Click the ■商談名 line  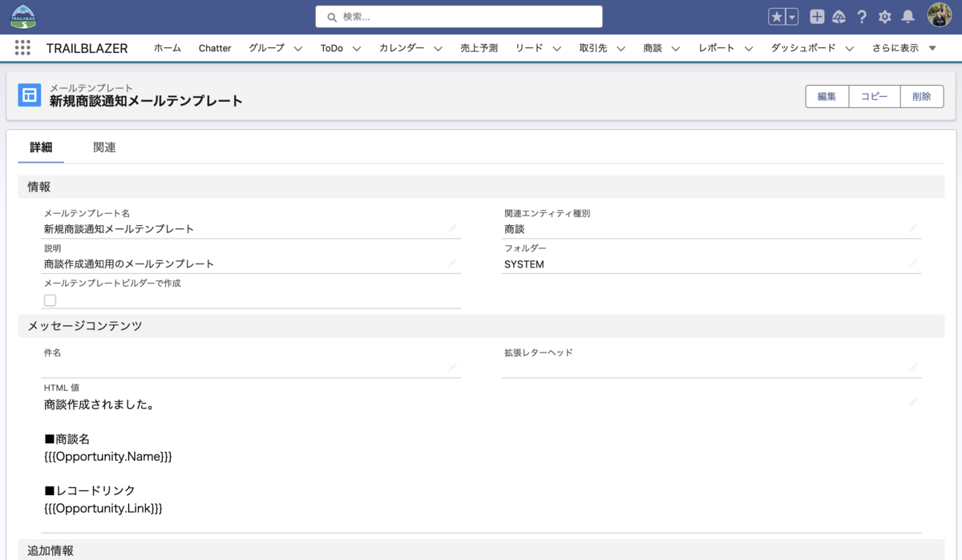click(67, 439)
